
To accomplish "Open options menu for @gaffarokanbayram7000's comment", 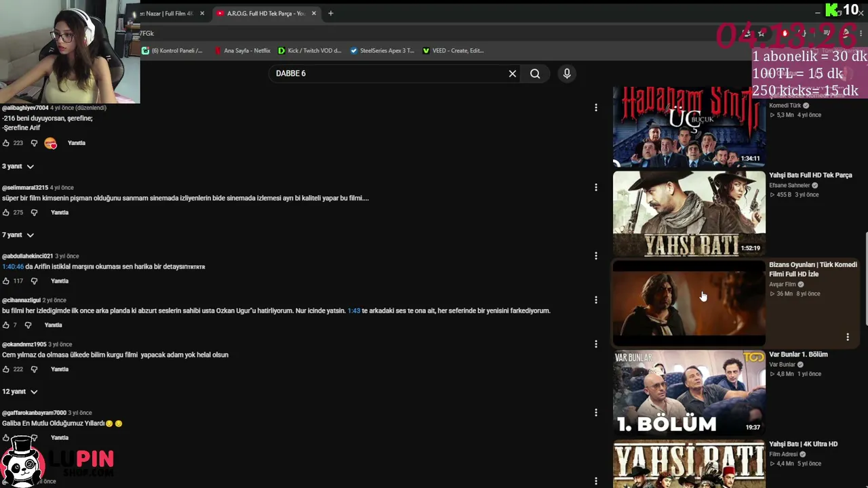I will pos(596,412).
